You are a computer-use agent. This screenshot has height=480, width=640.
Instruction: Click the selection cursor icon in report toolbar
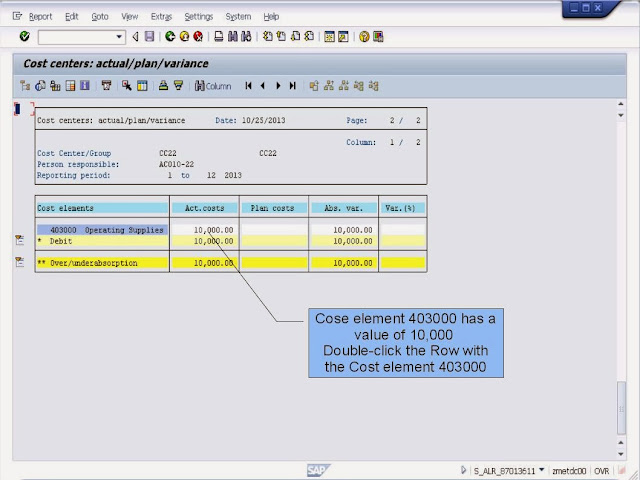click(x=127, y=86)
